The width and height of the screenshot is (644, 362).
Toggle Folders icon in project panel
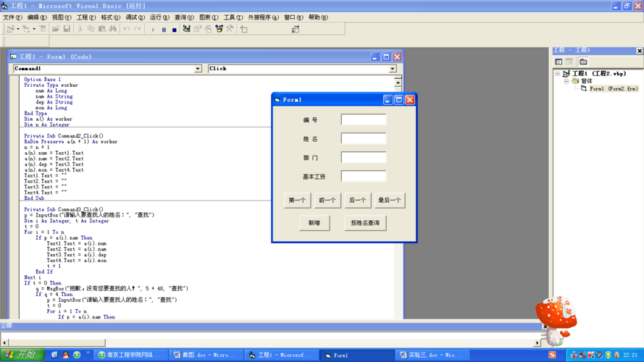pyautogui.click(x=583, y=62)
